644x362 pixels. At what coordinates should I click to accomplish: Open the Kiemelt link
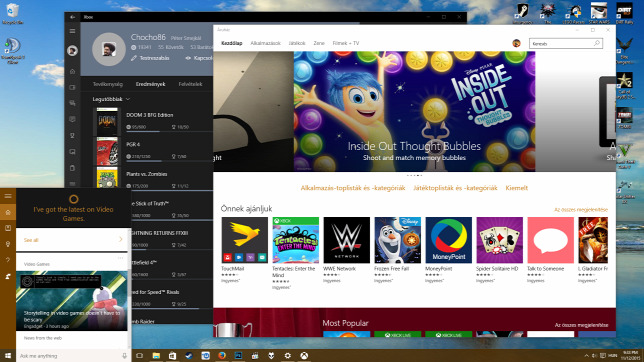tap(516, 188)
